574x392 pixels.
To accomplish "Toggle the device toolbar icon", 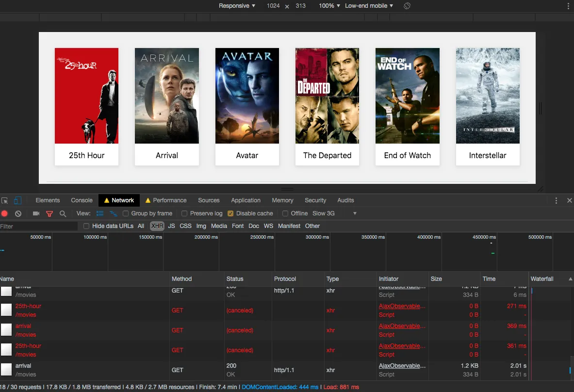I will (x=18, y=200).
